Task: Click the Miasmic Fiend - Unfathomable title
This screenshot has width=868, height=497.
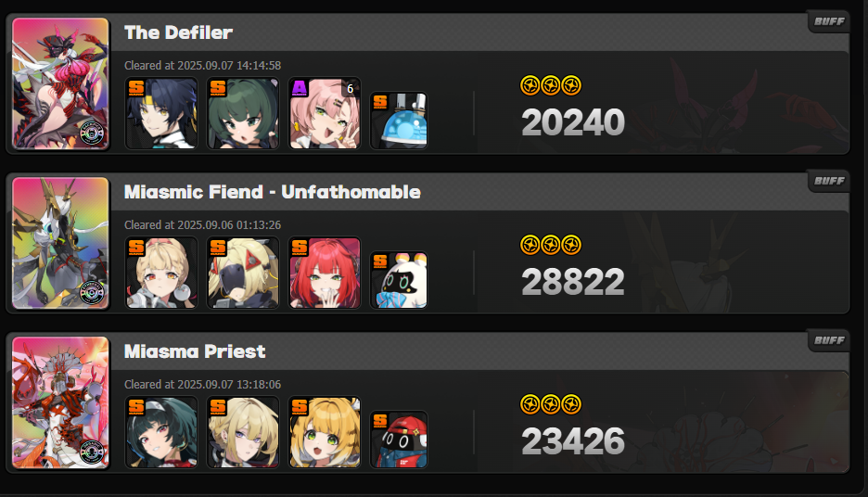Action: pyautogui.click(x=273, y=192)
